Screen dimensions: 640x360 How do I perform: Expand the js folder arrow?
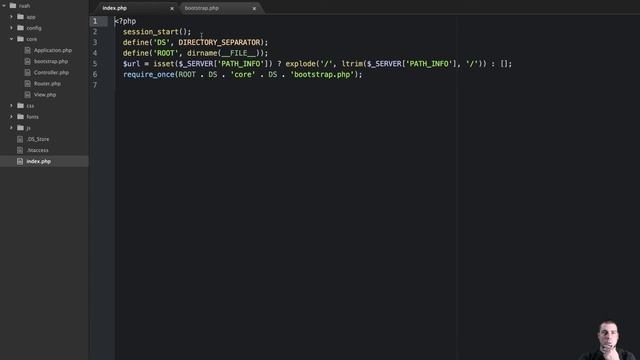(x=11, y=128)
